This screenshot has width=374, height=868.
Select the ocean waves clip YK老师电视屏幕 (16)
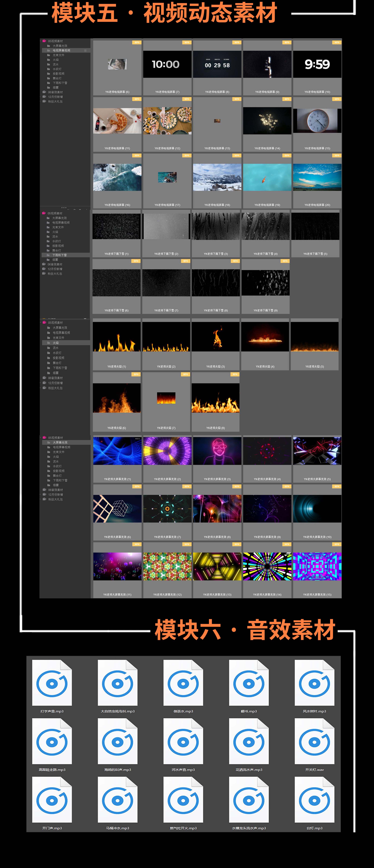coord(117,177)
